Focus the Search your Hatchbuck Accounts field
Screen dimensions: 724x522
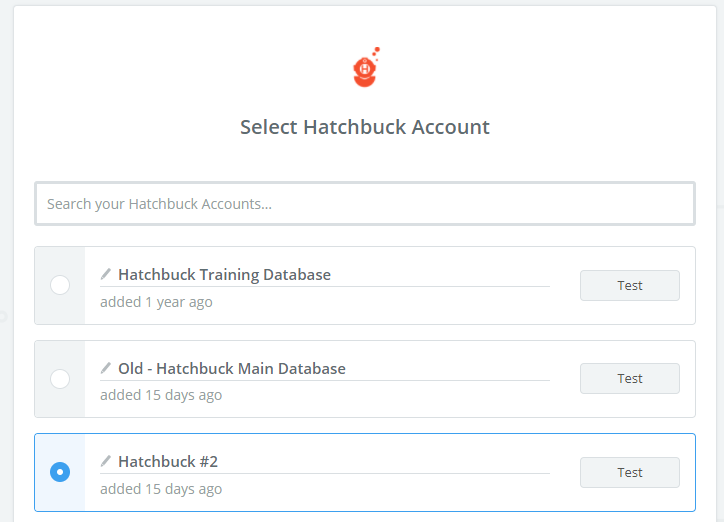365,204
